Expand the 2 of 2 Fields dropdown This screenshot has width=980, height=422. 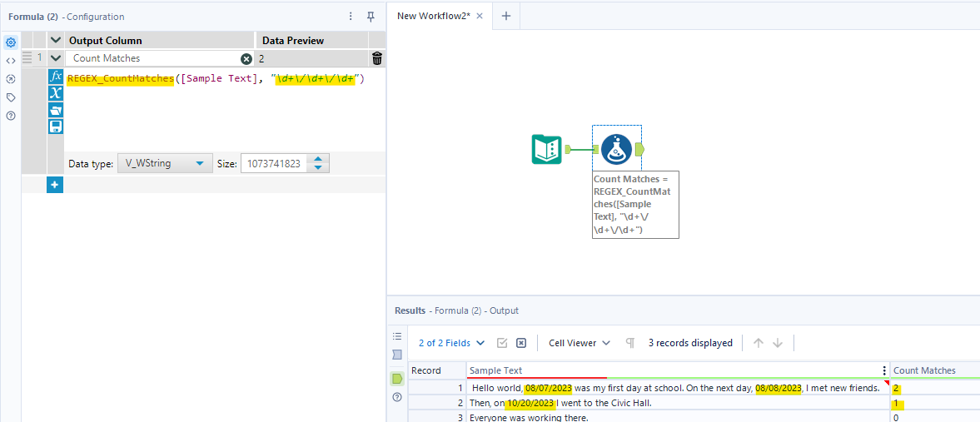pos(451,343)
